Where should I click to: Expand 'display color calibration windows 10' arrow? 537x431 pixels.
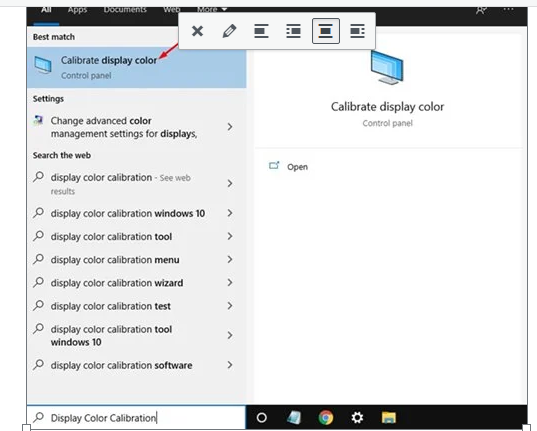click(x=230, y=213)
